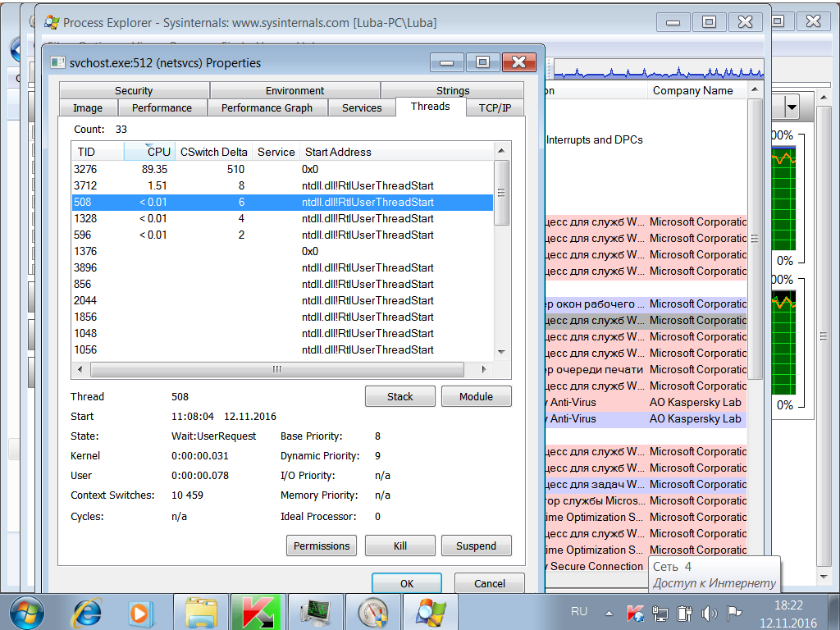Click the thread list horizontal scrollbar thumb

tap(277, 369)
